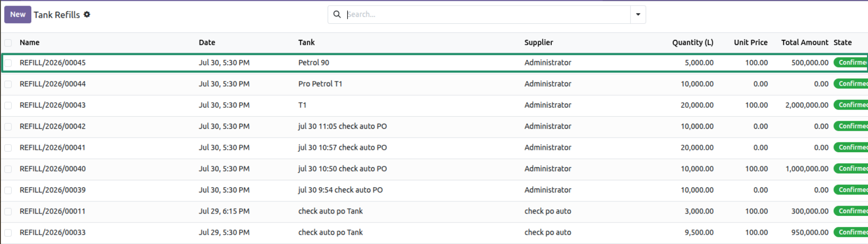Click 'jul 30 10:50 check auto PO' tank
Viewport: 868px width, 244px height.
click(343, 169)
